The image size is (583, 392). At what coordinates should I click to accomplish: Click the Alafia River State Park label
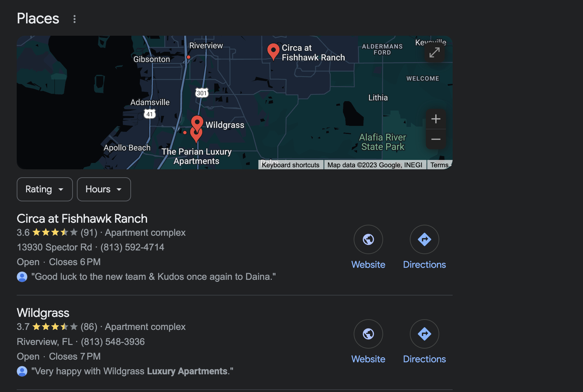(382, 142)
